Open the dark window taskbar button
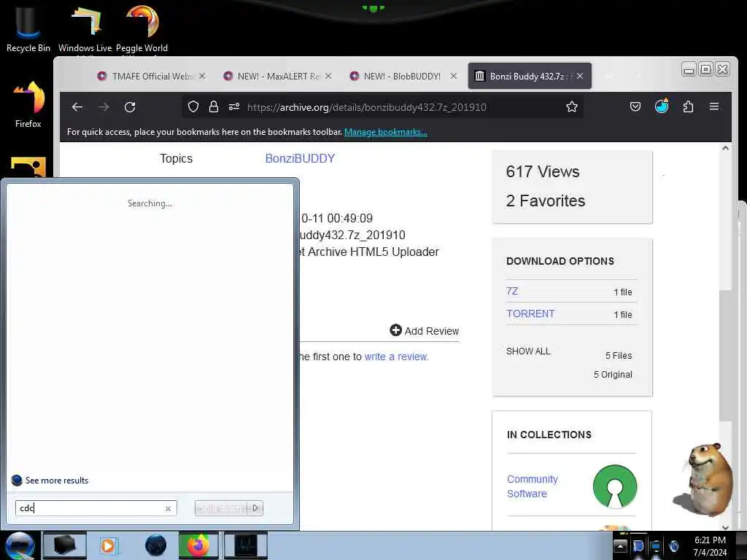Image resolution: width=747 pixels, height=560 pixels. (246, 545)
